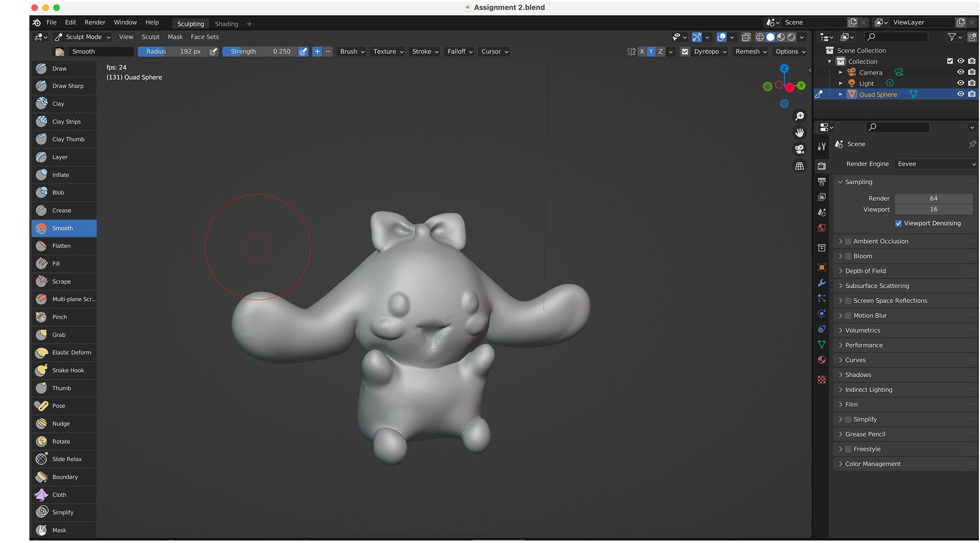The width and height of the screenshot is (980, 543).
Task: Open World properties tab icon
Action: coord(821,228)
